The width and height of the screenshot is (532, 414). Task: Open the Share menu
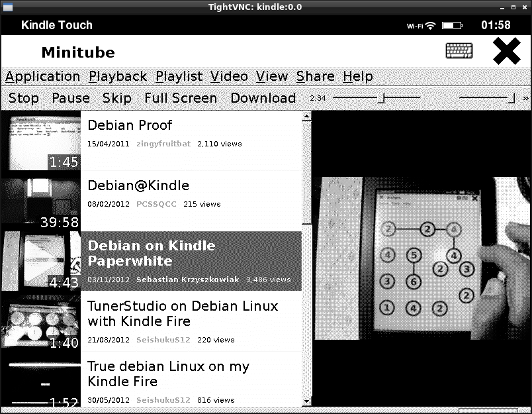click(315, 76)
